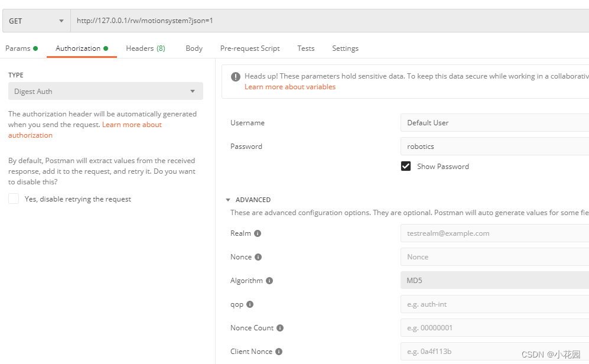
Task: Click the qop info icon
Action: (x=250, y=304)
